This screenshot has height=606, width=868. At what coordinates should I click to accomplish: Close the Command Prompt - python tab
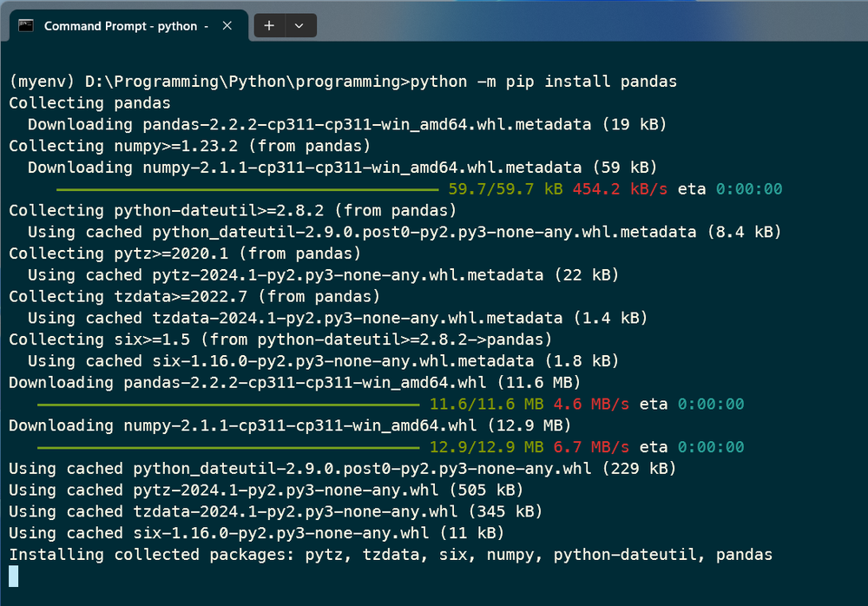(x=227, y=25)
